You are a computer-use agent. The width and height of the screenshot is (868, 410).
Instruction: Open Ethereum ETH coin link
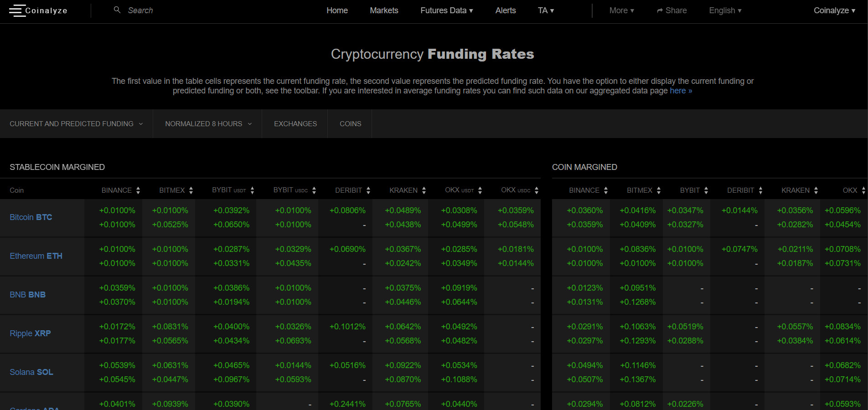click(x=36, y=256)
